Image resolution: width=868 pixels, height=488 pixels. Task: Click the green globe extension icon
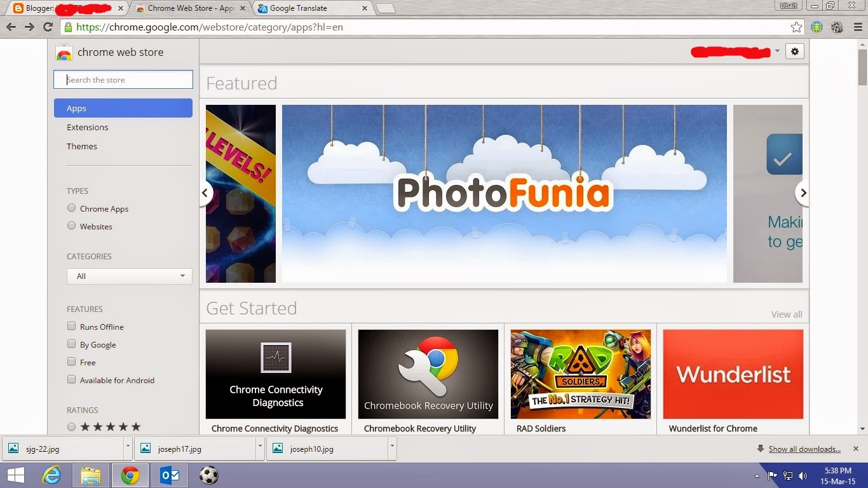pyautogui.click(x=817, y=27)
